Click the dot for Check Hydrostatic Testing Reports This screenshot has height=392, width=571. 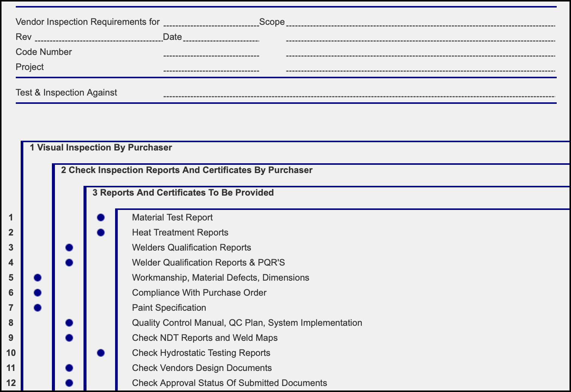pyautogui.click(x=100, y=353)
